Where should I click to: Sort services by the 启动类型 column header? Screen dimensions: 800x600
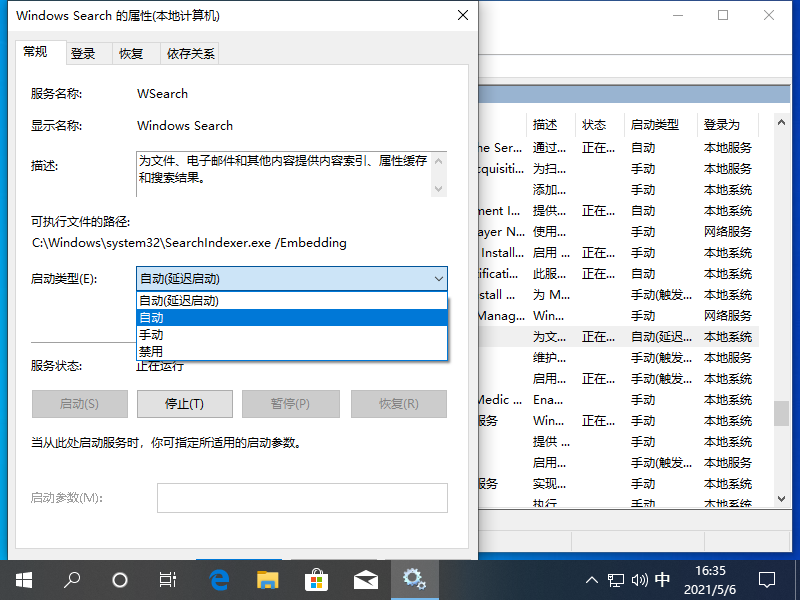tap(655, 125)
